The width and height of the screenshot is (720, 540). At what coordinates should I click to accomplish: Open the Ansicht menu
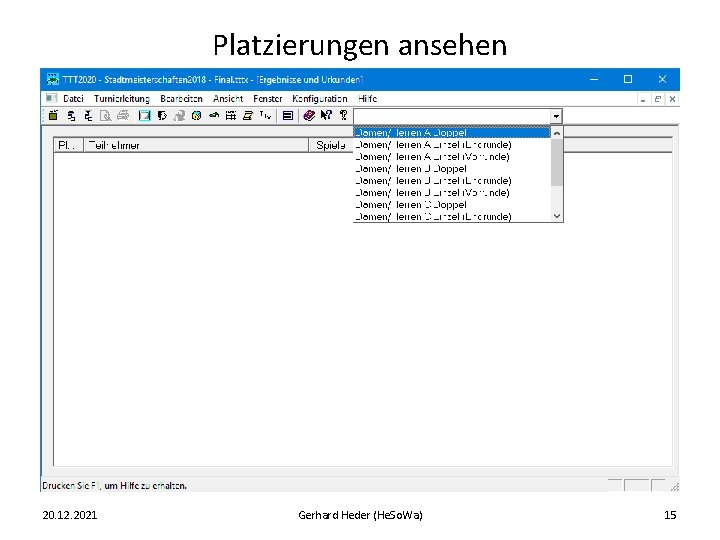pyautogui.click(x=228, y=99)
